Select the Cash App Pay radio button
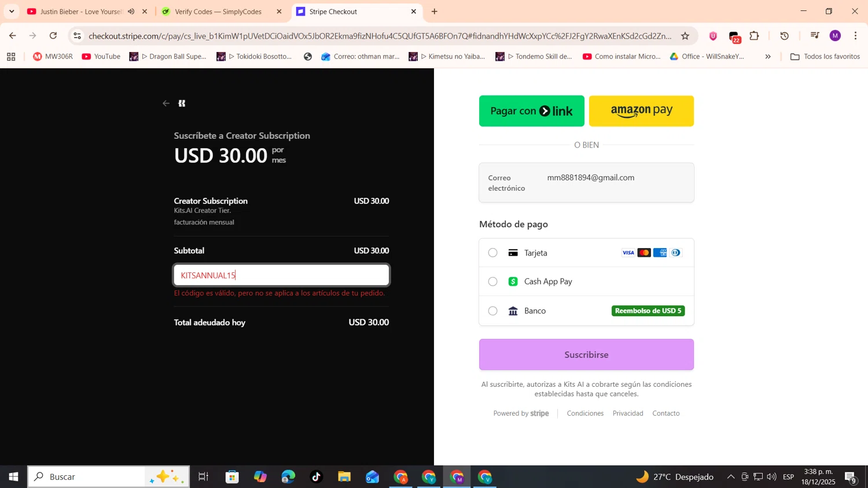The width and height of the screenshot is (868, 488). (492, 282)
